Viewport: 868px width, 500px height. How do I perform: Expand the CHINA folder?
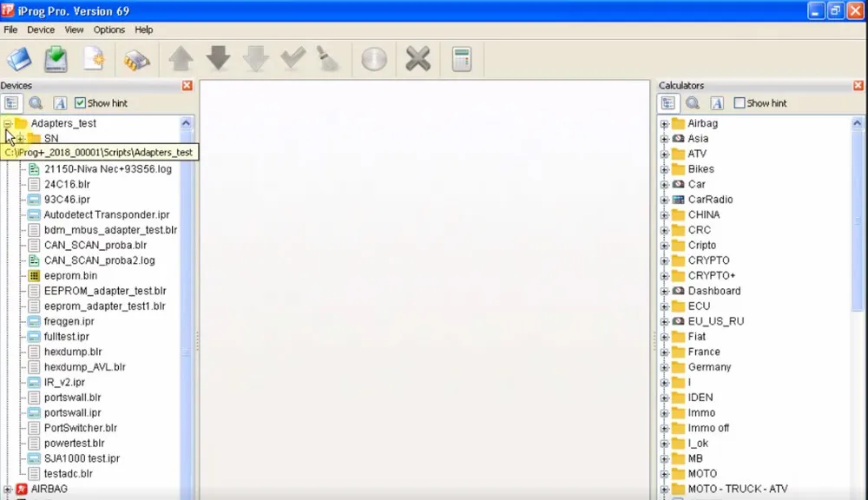pos(664,215)
